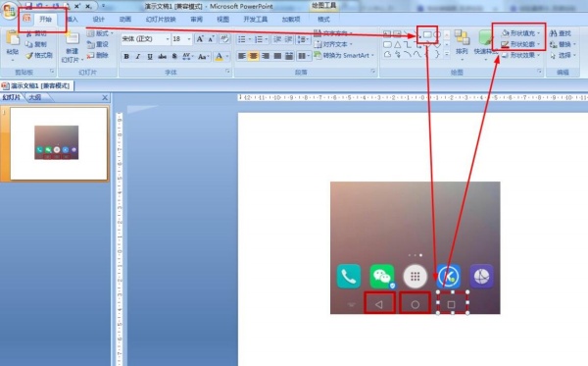Viewport: 588px width, 366px height.
Task: Select the curve shape in gallery
Action: (417, 54)
